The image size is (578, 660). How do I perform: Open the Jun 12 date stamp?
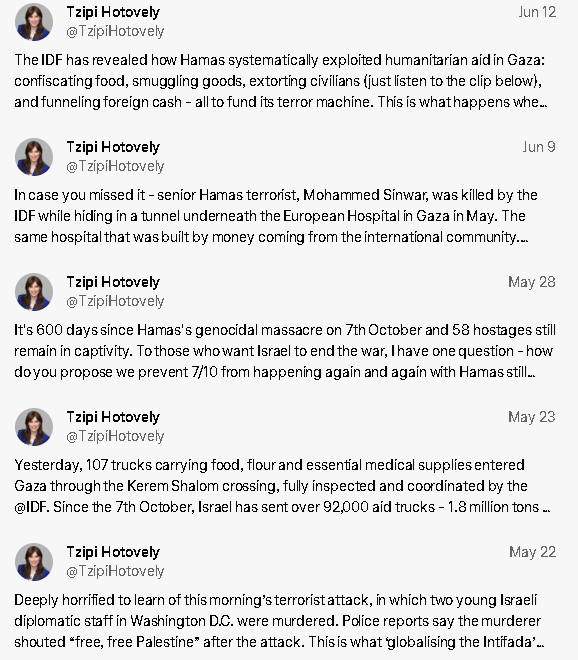537,12
